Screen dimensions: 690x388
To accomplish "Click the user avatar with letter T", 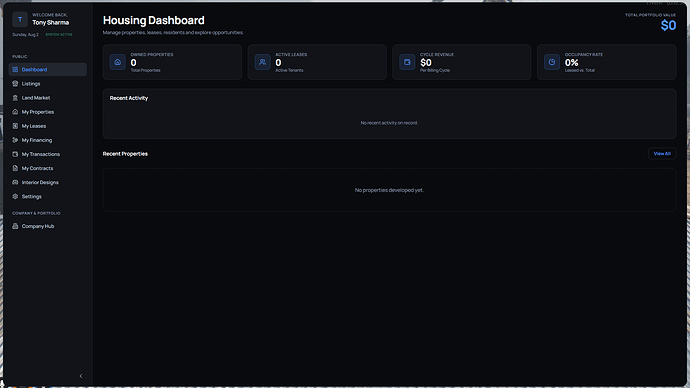I will (20, 19).
